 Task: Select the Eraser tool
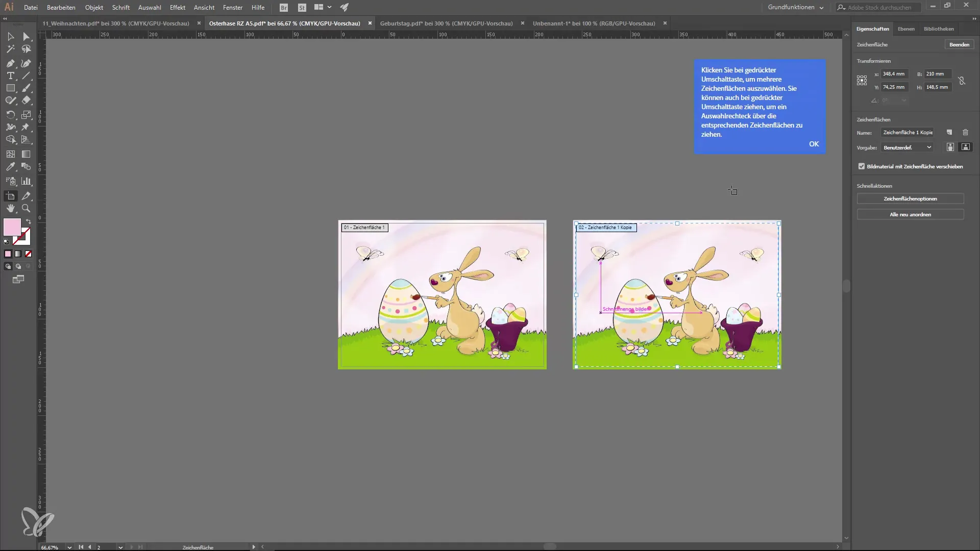(26, 101)
